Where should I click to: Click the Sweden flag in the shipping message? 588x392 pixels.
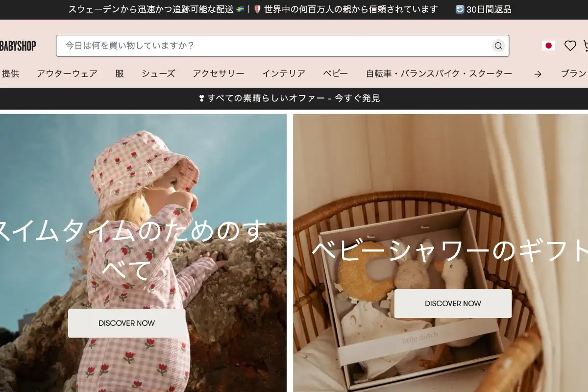coord(240,9)
